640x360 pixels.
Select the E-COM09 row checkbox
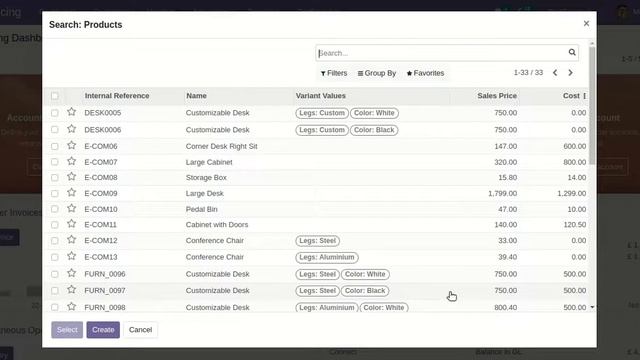pos(55,193)
